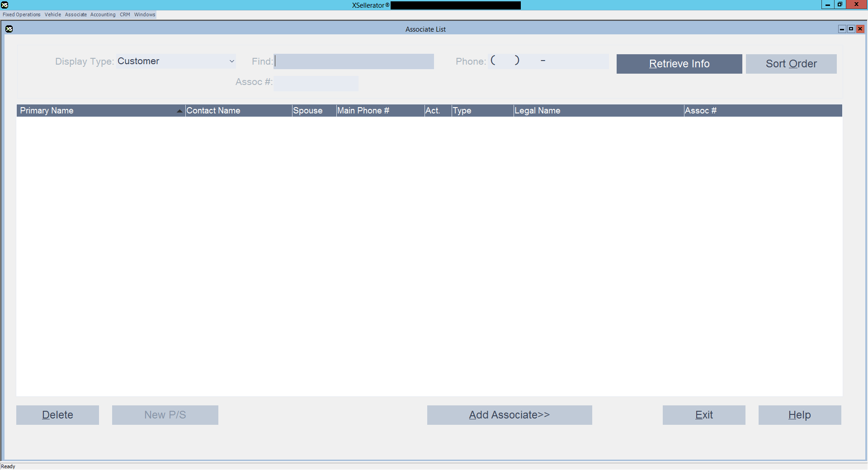868x470 pixels.
Task: Click the Primary Name sort arrow
Action: click(x=179, y=111)
